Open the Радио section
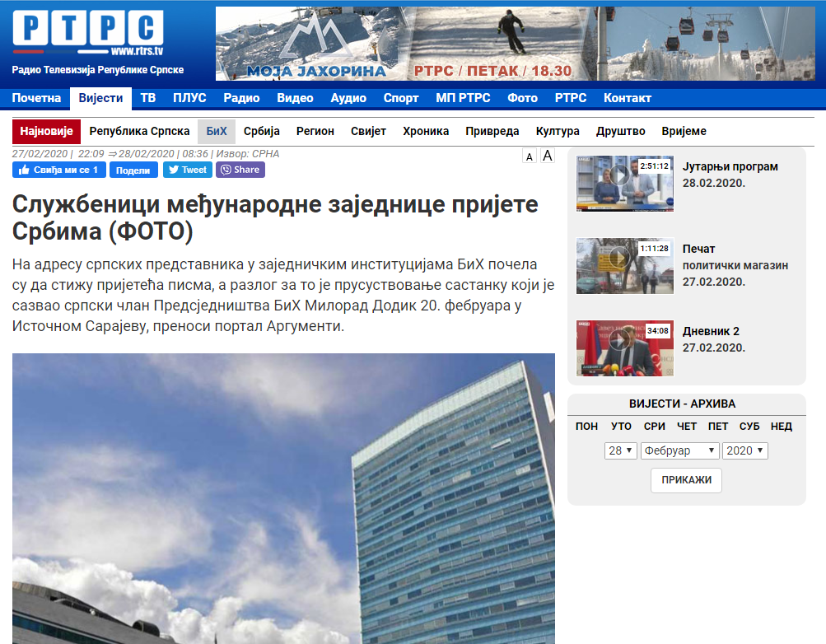 241,98
